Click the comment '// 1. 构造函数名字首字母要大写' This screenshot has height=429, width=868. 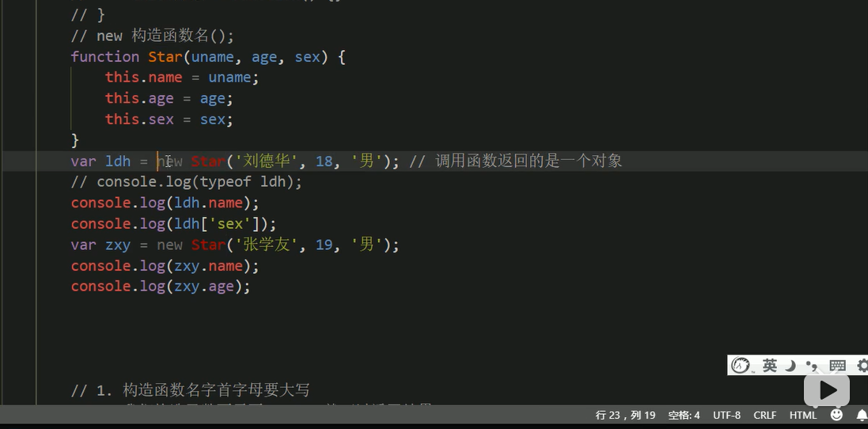click(x=191, y=390)
